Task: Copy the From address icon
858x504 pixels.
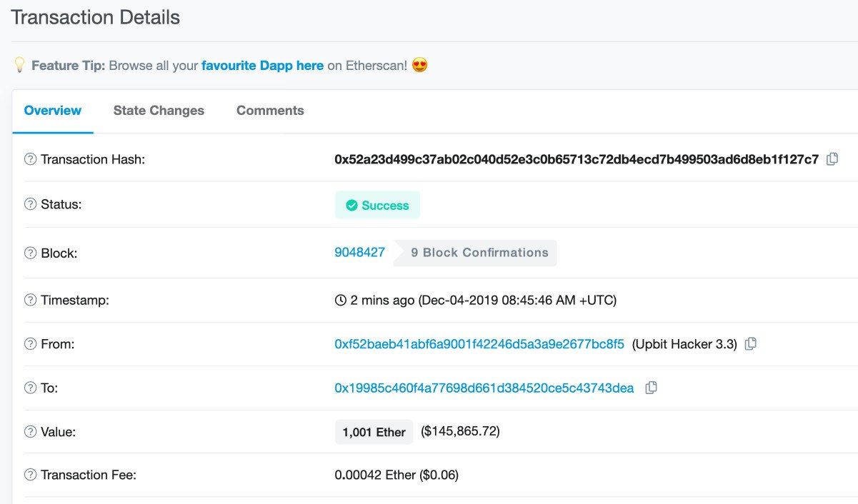Action: coord(750,344)
